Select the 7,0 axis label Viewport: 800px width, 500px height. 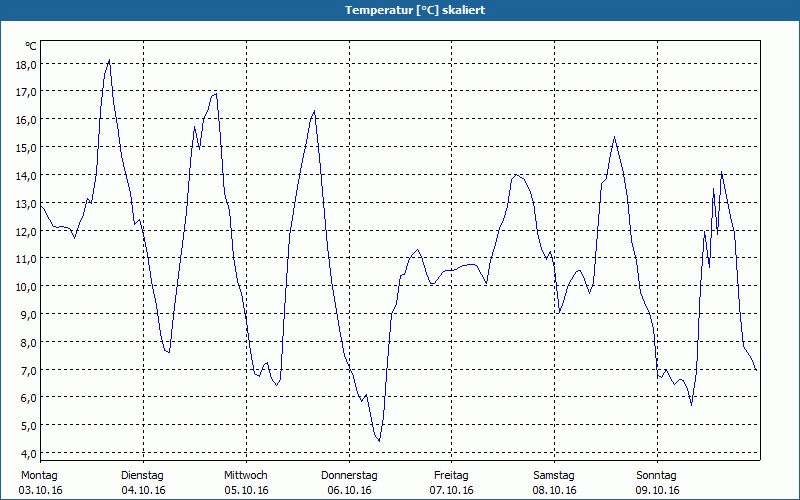click(28, 370)
